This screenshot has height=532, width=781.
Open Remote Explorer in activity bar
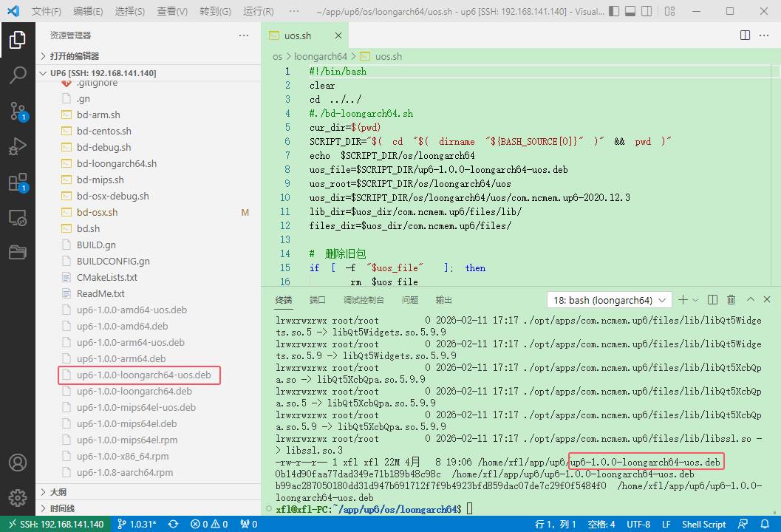click(18, 218)
